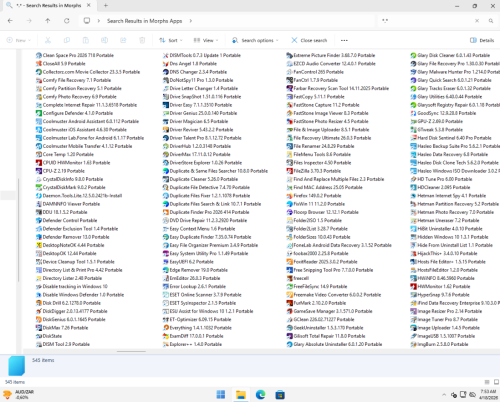Select the CPU-Z 2.19 Portable icon
The width and height of the screenshot is (500, 402).
(39, 171)
